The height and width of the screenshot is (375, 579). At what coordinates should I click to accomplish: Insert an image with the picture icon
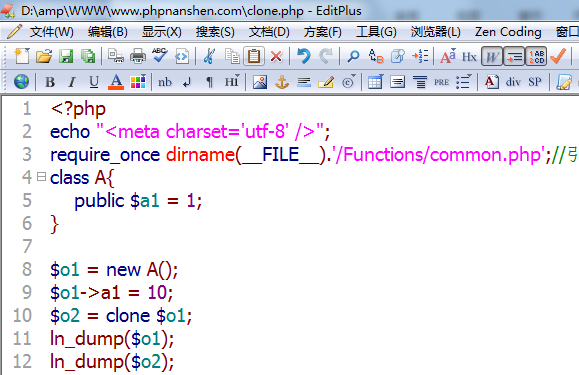(x=260, y=82)
